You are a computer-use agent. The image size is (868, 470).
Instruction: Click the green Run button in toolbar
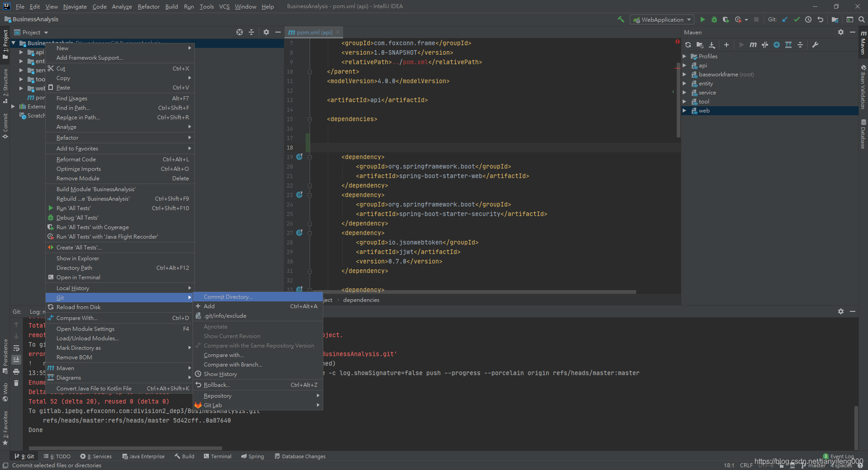tap(703, 19)
